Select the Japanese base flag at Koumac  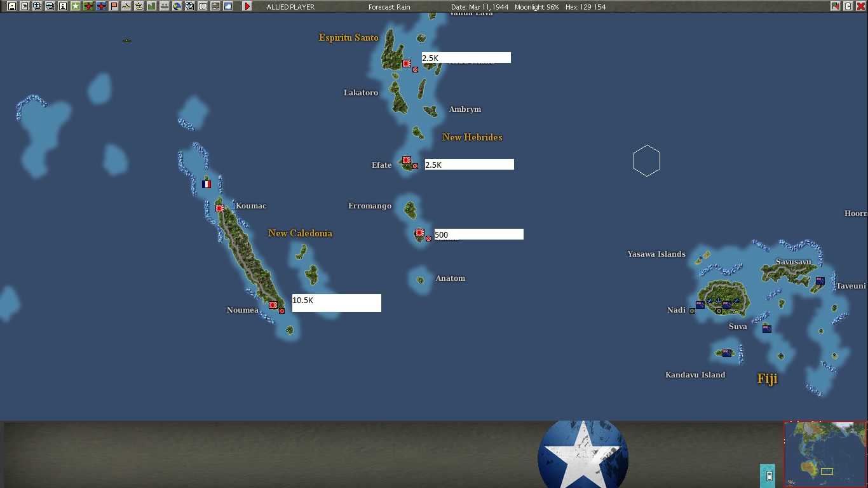pos(220,208)
